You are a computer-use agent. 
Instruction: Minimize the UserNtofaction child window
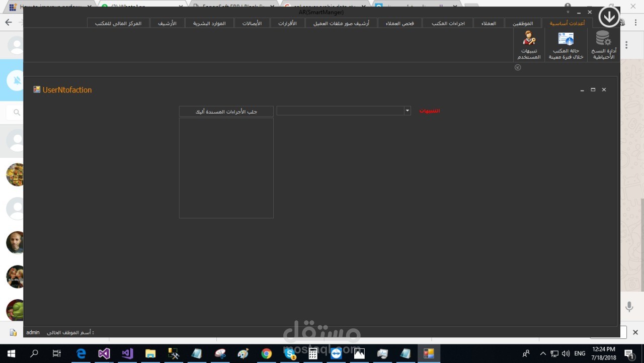pos(582,90)
